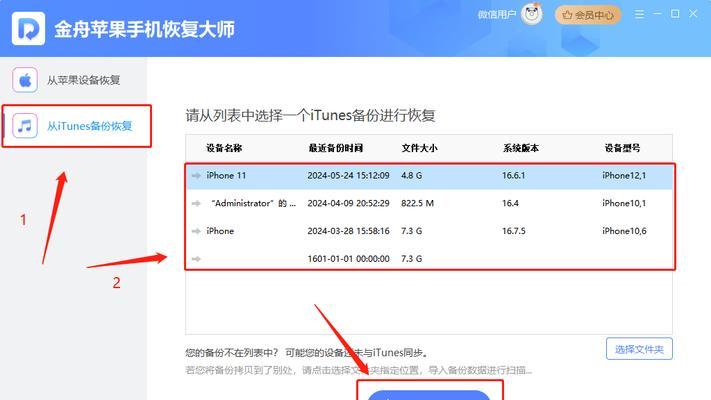Click the 系统版本 column header

click(521, 148)
